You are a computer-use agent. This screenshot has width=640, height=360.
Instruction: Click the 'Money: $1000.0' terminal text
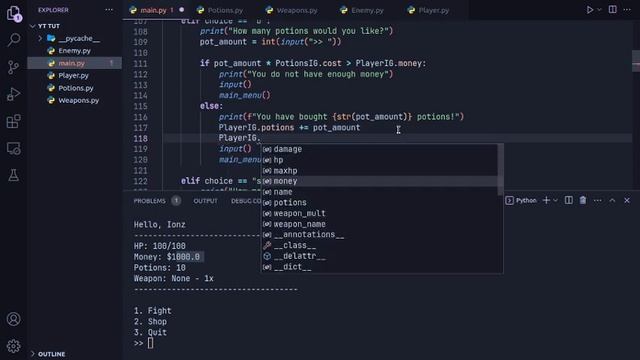(167, 257)
